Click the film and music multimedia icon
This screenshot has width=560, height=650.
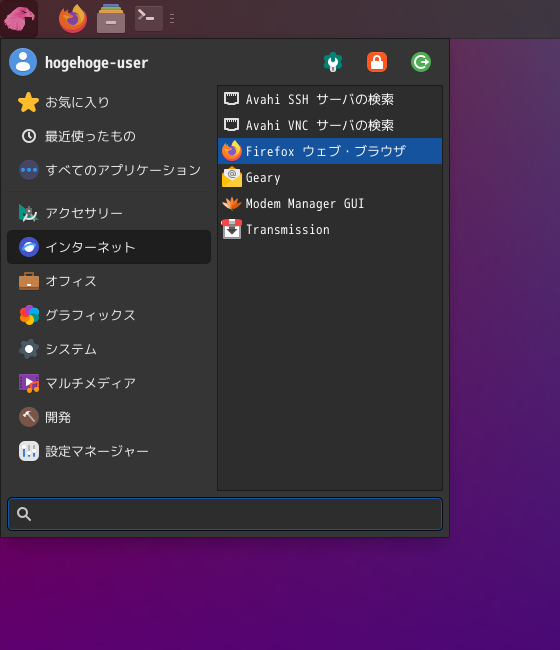[x=29, y=383]
